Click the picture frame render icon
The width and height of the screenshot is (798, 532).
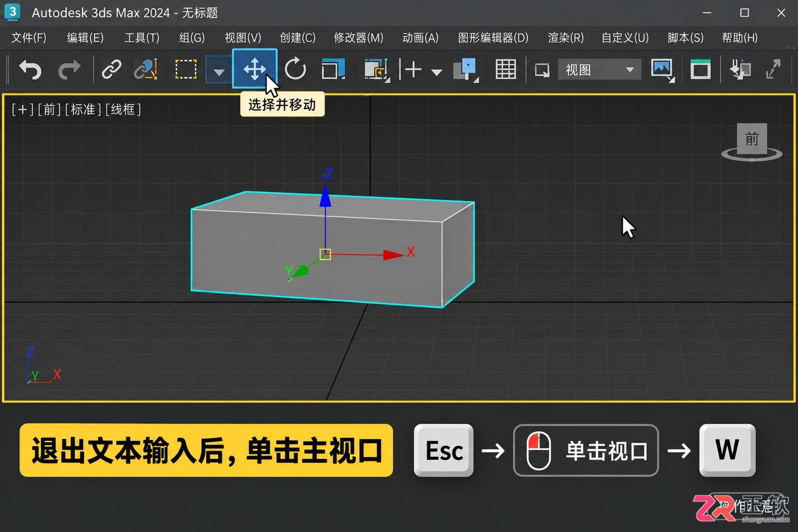tap(662, 70)
